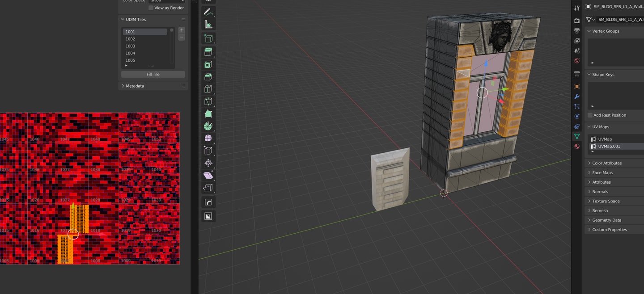Image resolution: width=644 pixels, height=294 pixels.
Task: Select the Measure tool
Action: 208,25
